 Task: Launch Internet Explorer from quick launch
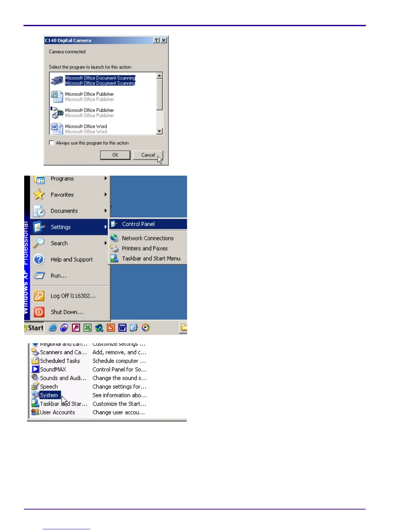point(53,328)
